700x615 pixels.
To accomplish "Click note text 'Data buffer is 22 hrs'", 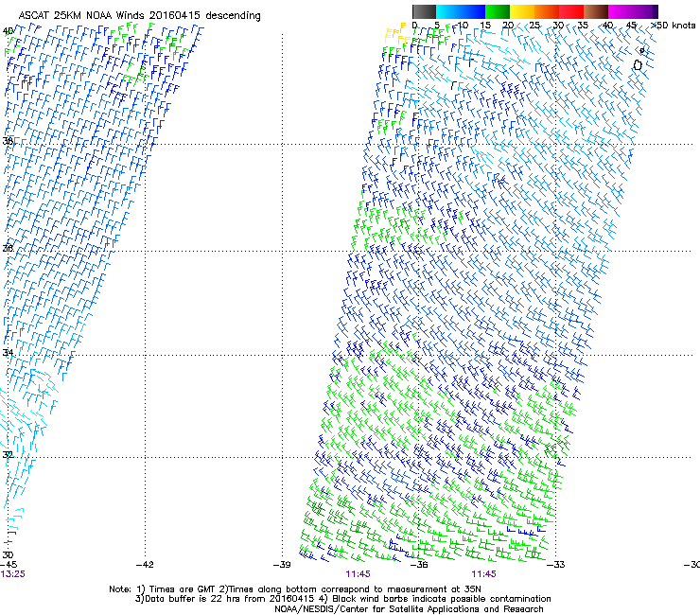I will (192, 599).
